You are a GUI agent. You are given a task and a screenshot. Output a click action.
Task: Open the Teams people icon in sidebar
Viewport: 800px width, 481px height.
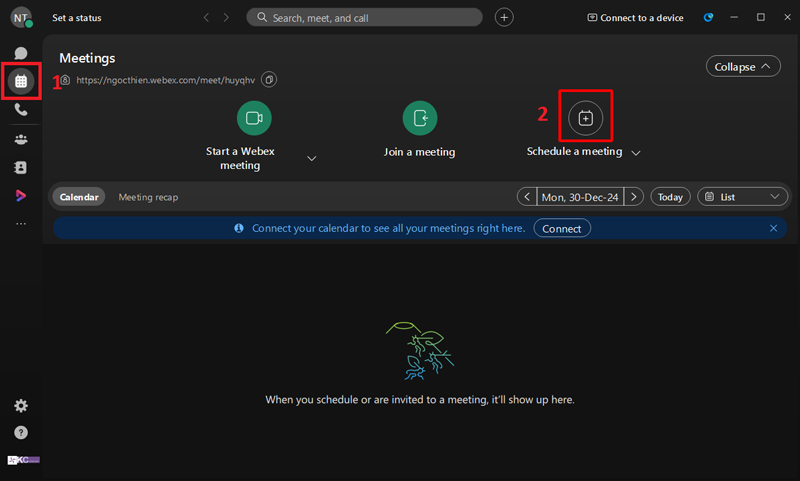(21, 139)
